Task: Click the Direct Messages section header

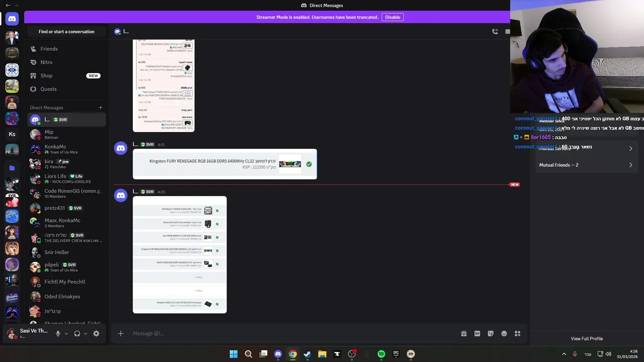Action: click(46, 108)
